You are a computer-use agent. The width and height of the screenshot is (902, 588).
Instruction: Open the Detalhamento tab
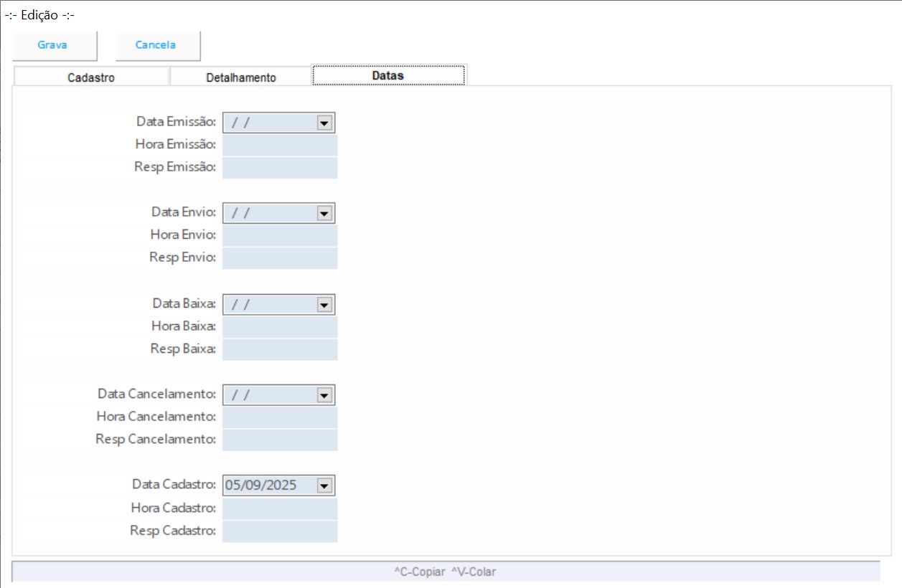point(240,77)
